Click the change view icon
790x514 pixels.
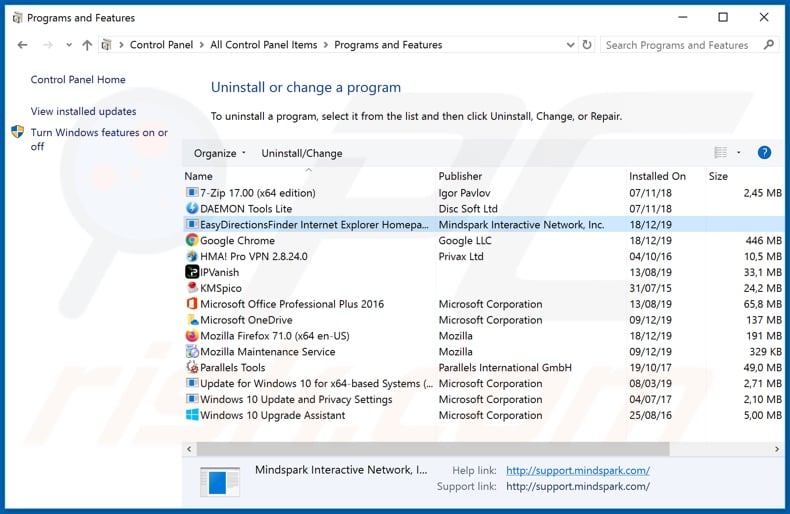pos(720,152)
